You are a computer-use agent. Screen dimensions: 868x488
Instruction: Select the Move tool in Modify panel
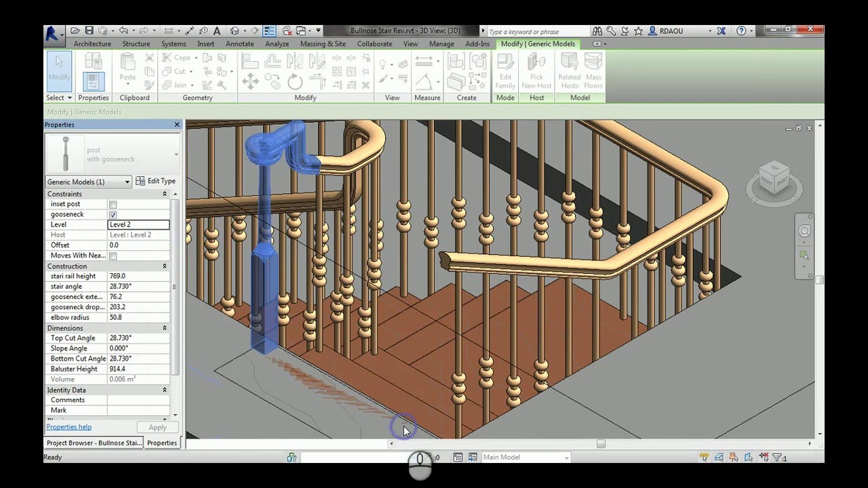250,82
